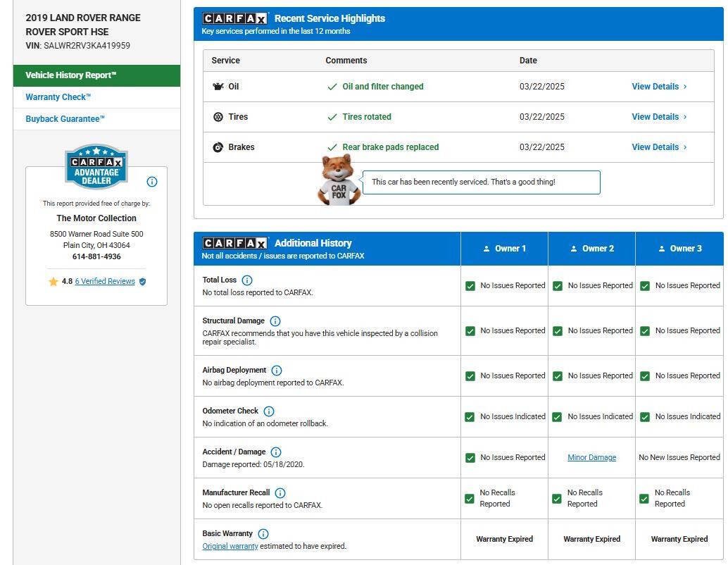728x565 pixels.
Task: Expand Brakes row View Details chevron
Action: (685, 147)
